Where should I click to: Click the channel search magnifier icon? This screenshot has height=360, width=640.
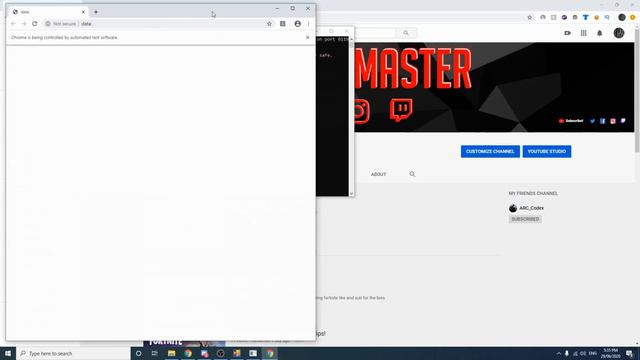412,174
